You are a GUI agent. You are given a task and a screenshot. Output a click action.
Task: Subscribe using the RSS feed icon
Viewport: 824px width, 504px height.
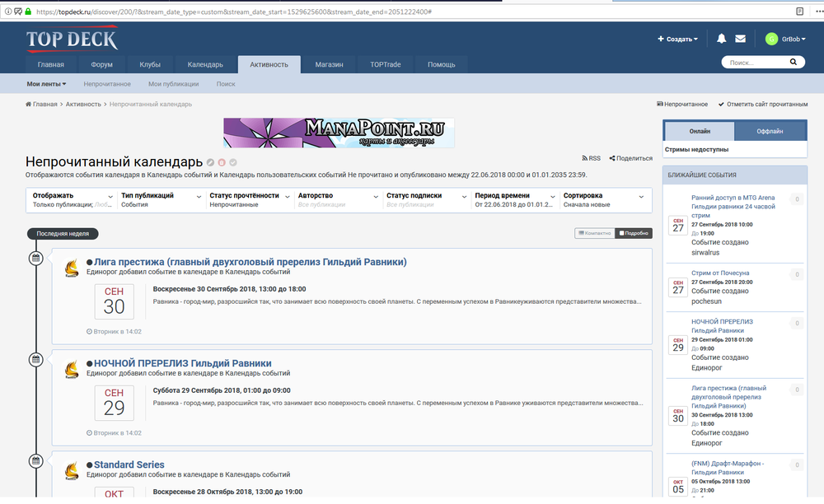(x=587, y=157)
